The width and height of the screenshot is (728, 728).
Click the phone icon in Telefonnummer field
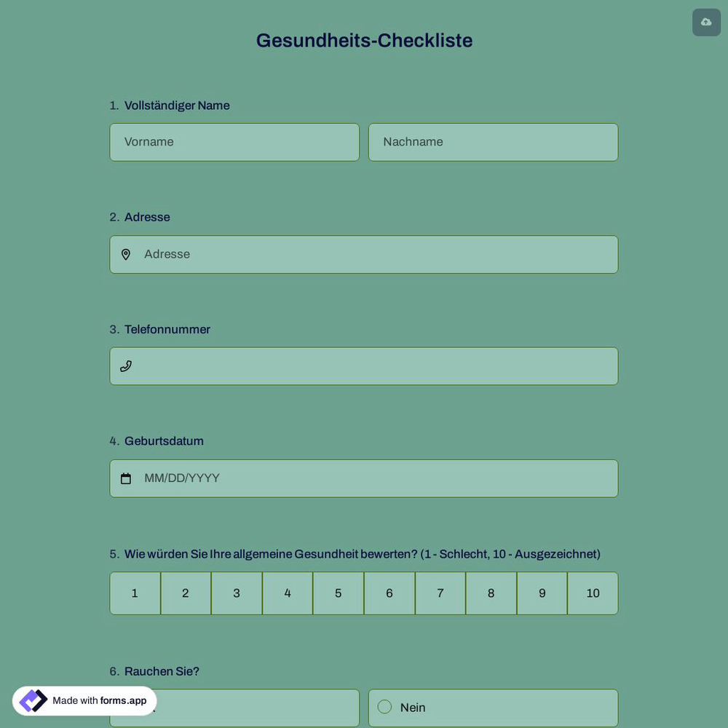[125, 365]
